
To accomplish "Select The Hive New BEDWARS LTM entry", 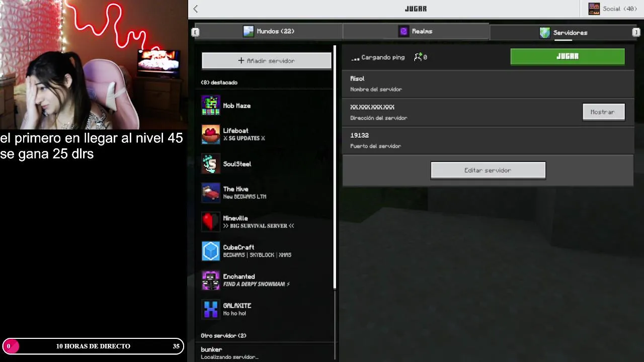I will (267, 193).
